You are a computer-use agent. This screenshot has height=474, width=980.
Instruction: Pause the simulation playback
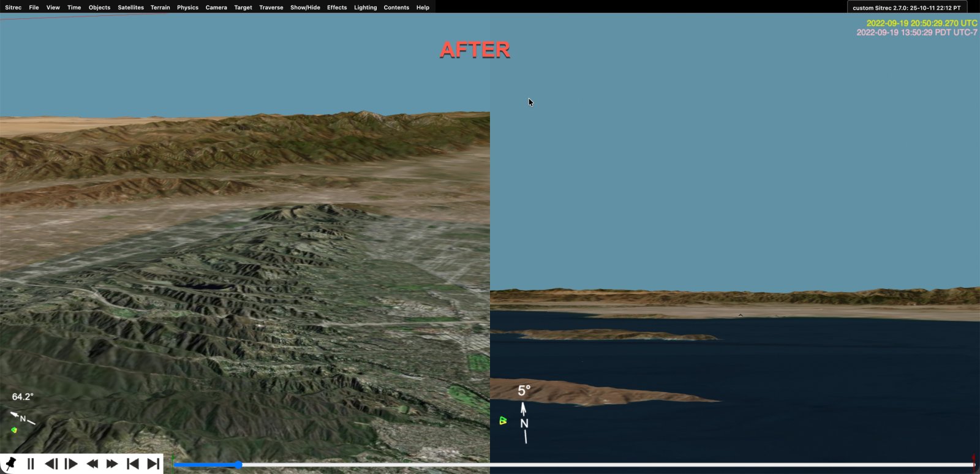31,464
